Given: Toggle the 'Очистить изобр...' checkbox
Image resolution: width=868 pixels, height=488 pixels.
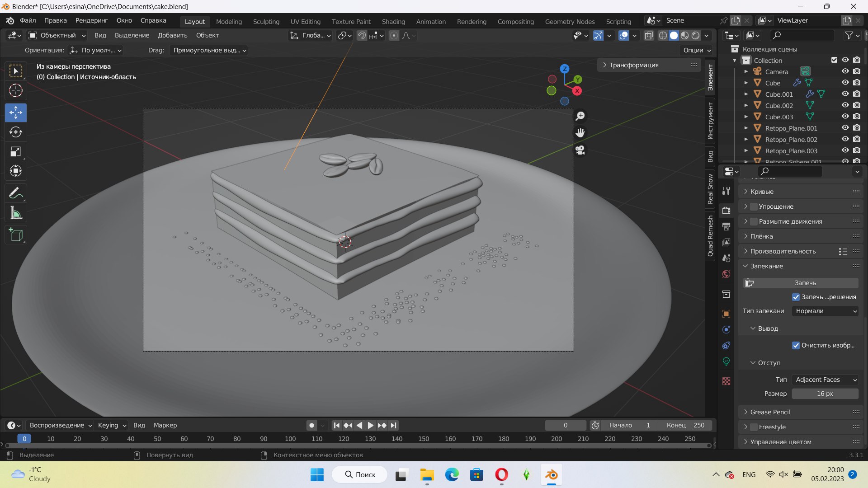Looking at the screenshot, I should click(796, 345).
